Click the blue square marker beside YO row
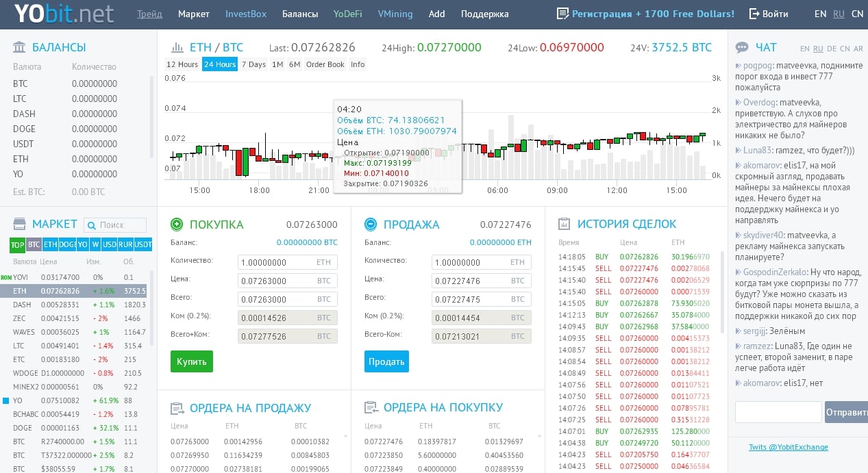 click(x=5, y=400)
